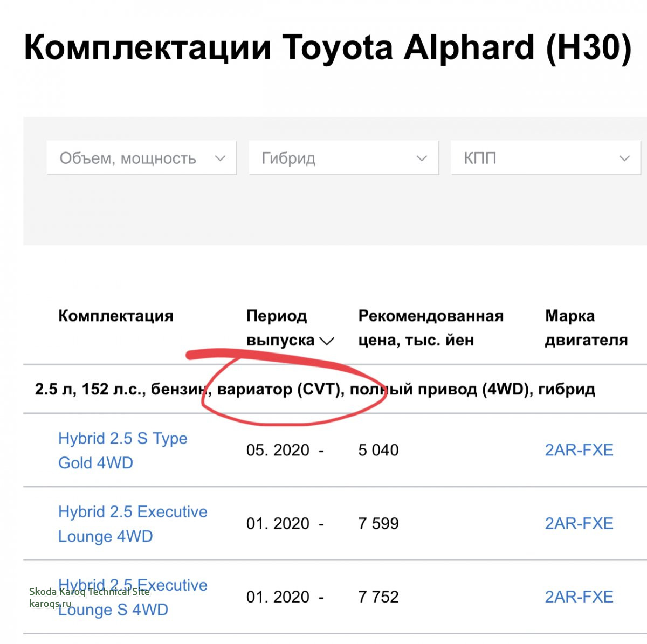
Task: Open the КПП filter dropdown
Action: pos(546,158)
